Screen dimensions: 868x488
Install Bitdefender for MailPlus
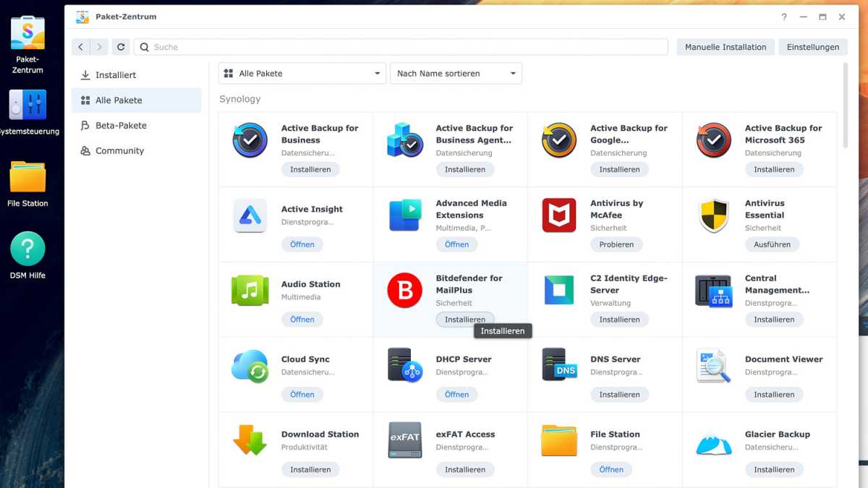(x=465, y=320)
